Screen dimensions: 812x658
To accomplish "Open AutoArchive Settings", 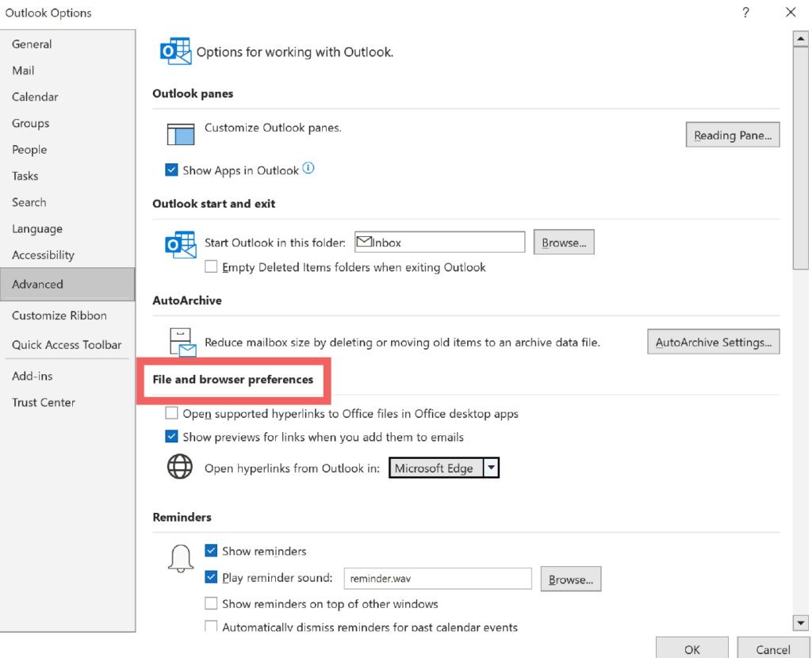I will click(713, 341).
